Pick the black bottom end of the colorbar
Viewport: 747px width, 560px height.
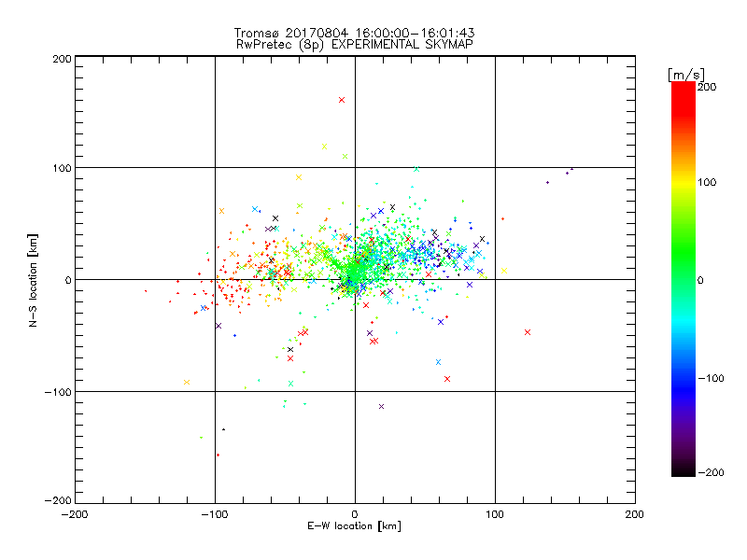tap(683, 467)
